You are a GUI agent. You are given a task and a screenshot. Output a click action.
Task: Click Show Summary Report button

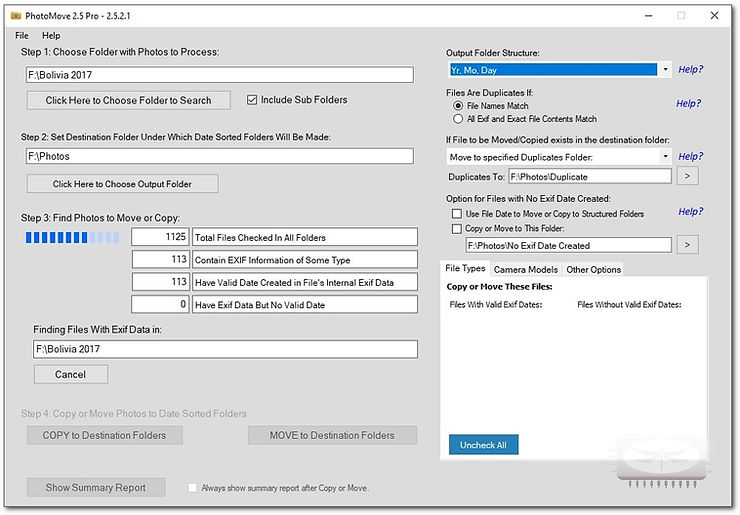coord(96,488)
